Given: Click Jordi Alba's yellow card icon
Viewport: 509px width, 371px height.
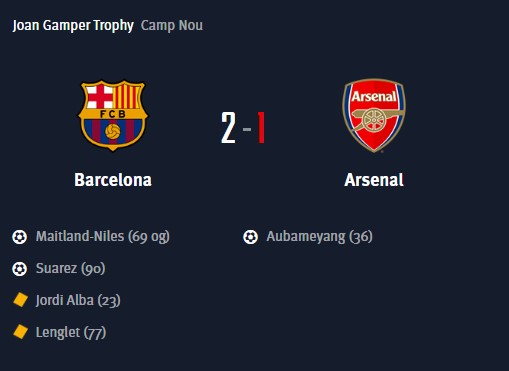Looking at the screenshot, I should [x=20, y=299].
